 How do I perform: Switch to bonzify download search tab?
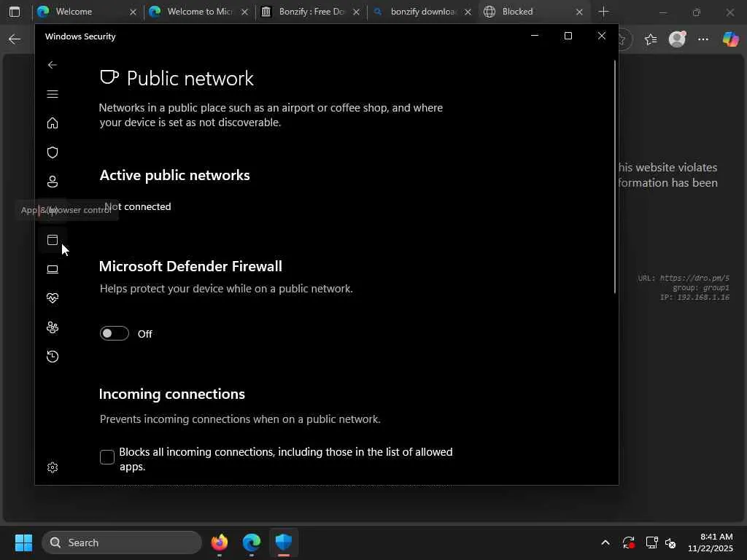[x=422, y=12]
